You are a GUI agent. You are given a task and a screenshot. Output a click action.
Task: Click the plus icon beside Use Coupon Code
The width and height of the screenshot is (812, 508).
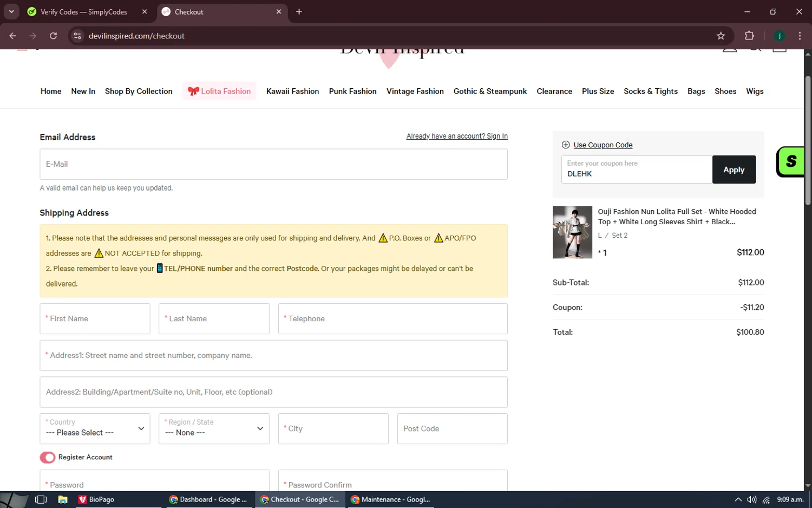566,145
